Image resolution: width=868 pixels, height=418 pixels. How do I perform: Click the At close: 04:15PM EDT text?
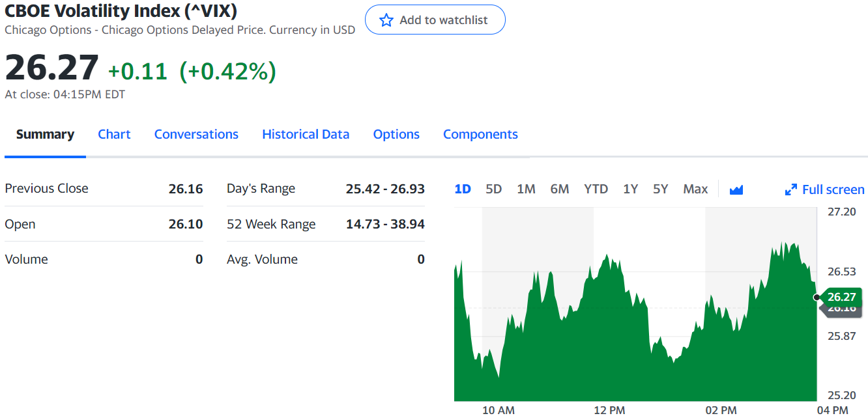(x=65, y=94)
